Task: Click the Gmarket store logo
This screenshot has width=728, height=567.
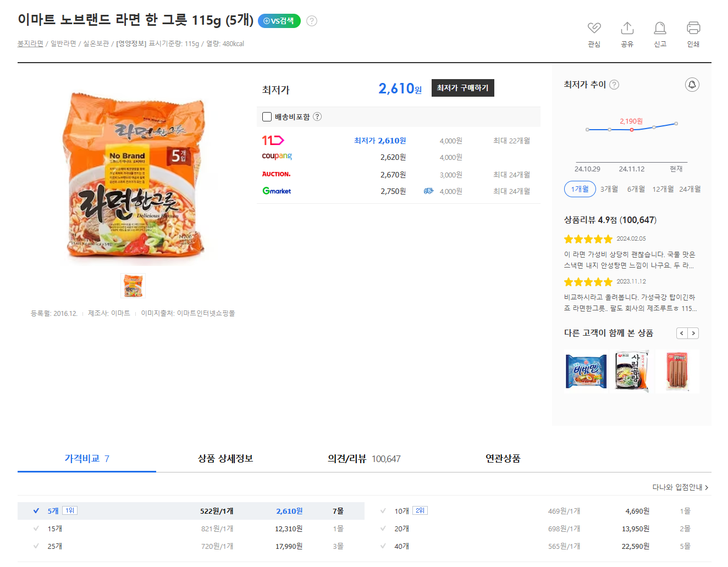Action: 277,191
